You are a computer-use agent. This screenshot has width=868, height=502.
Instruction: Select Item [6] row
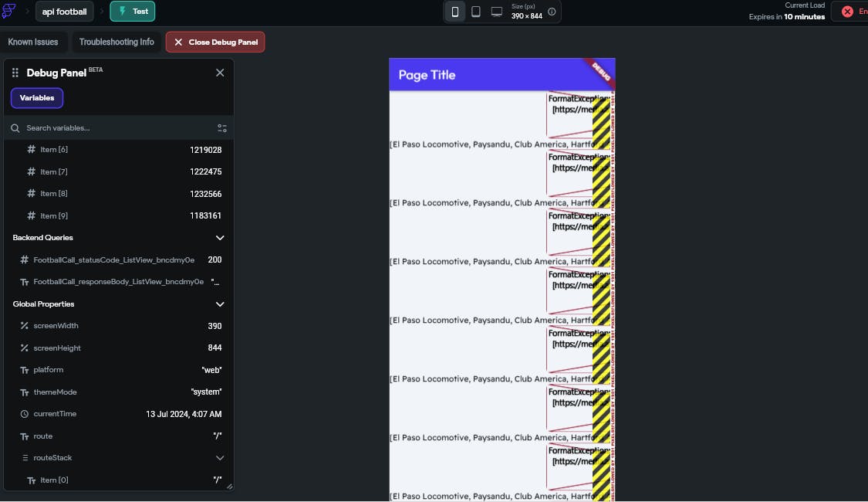pyautogui.click(x=119, y=150)
